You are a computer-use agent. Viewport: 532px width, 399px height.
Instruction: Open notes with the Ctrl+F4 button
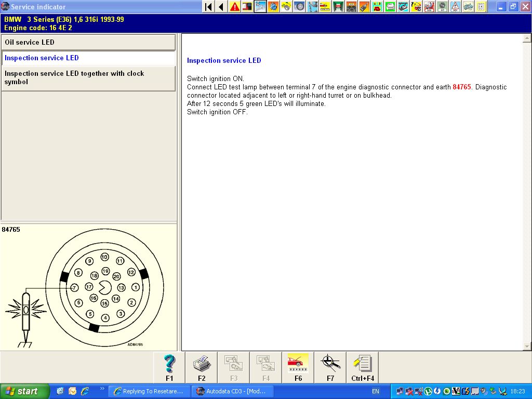click(x=362, y=368)
